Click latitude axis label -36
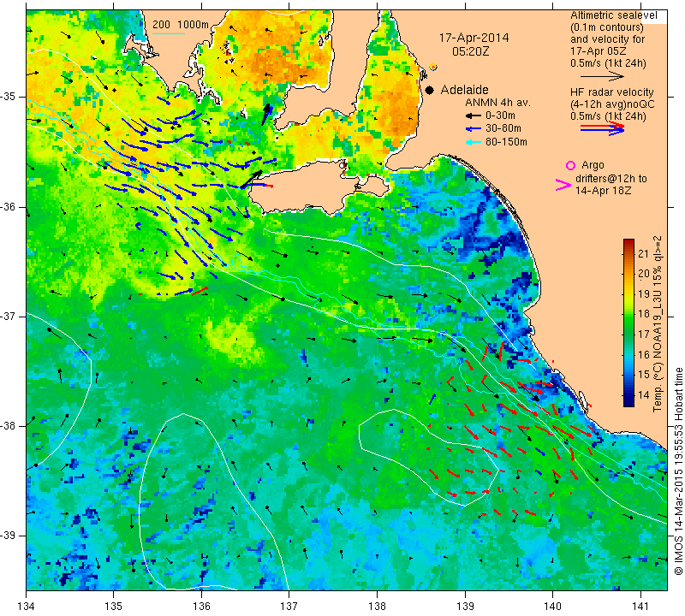The image size is (685, 616). tap(9, 206)
